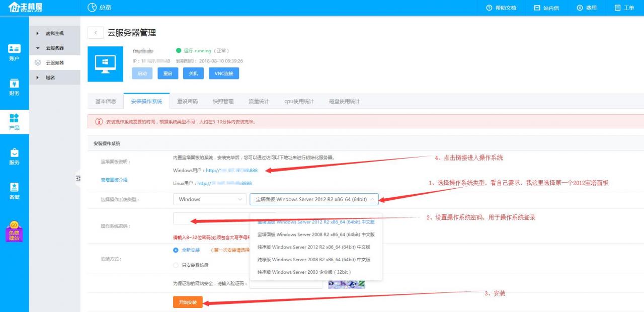644x312 pixels.
Task: Click the warning info icon in alert
Action: (x=99, y=121)
